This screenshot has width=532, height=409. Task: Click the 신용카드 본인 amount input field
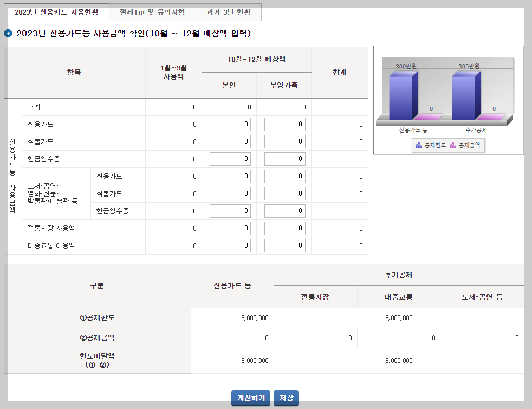tap(230, 124)
